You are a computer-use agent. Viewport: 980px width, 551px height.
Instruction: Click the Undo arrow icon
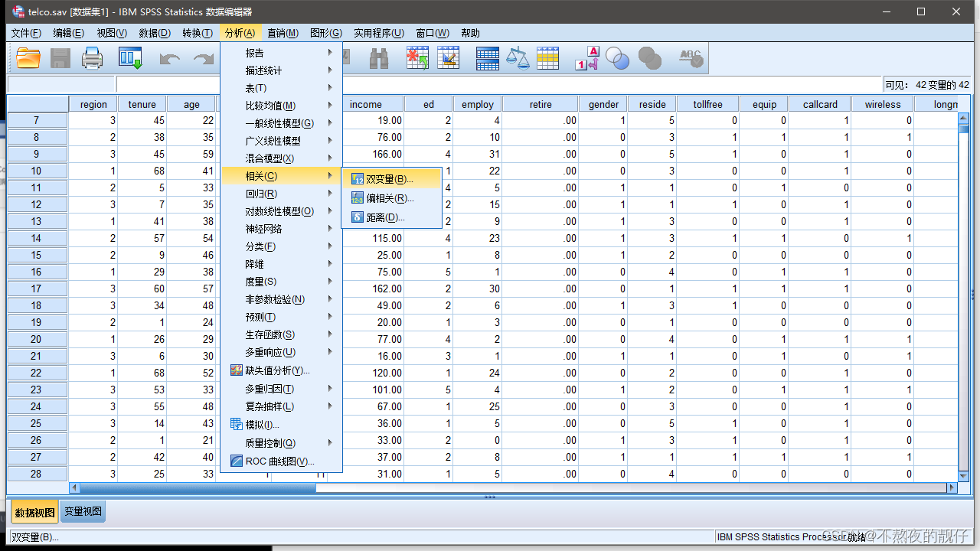pyautogui.click(x=170, y=59)
